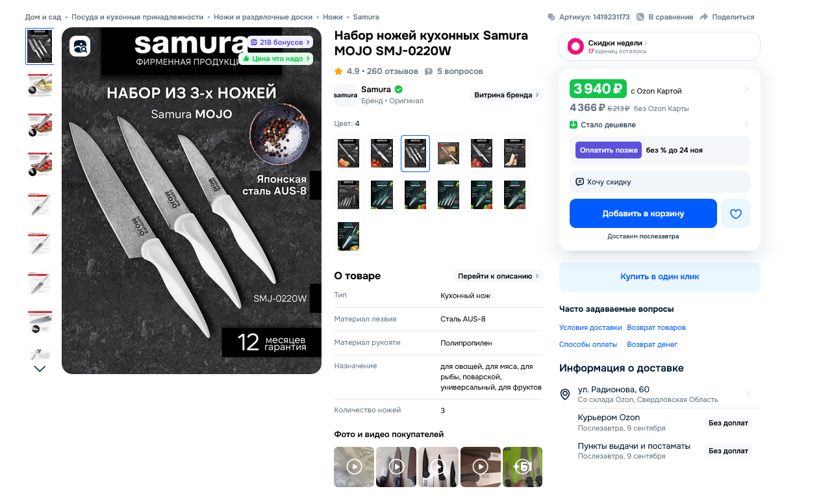The width and height of the screenshot is (821, 504).
Task: Open Посуда и кухонные принадлежности breadcrumb
Action: (137, 17)
